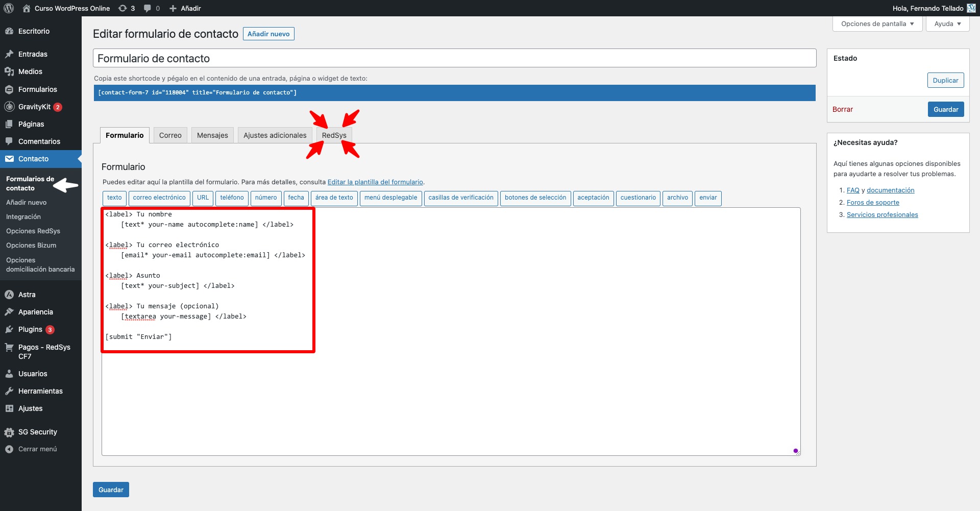Image resolution: width=980 pixels, height=511 pixels.
Task: Open GravityKit from the sidebar icon
Action: pyautogui.click(x=9, y=107)
